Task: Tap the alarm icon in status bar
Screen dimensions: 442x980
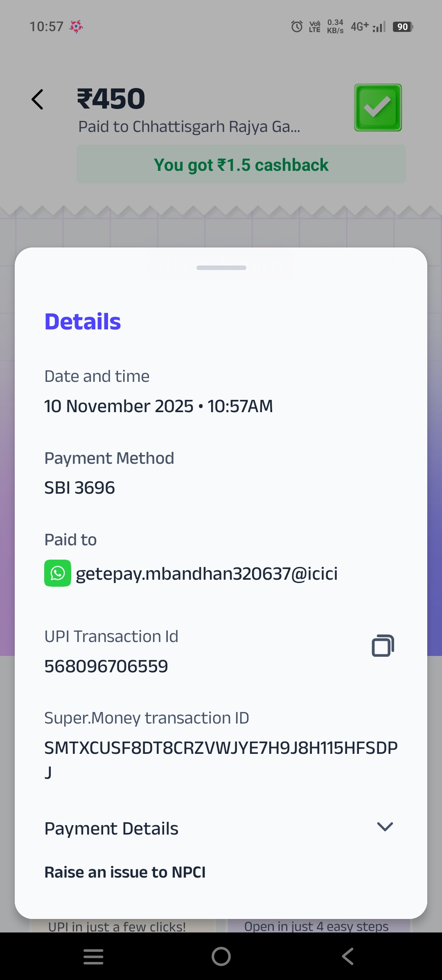Action: tap(297, 27)
